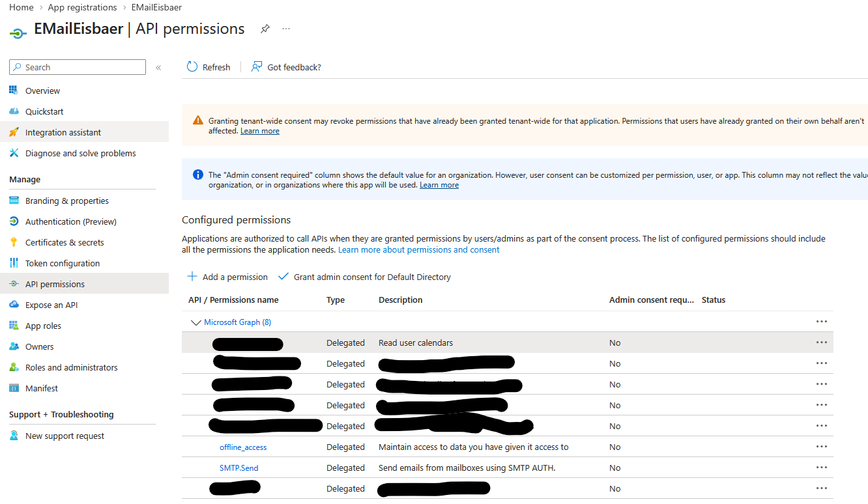The height and width of the screenshot is (504, 868).
Task: Click Learn more in the orange warning banner
Action: pyautogui.click(x=260, y=131)
